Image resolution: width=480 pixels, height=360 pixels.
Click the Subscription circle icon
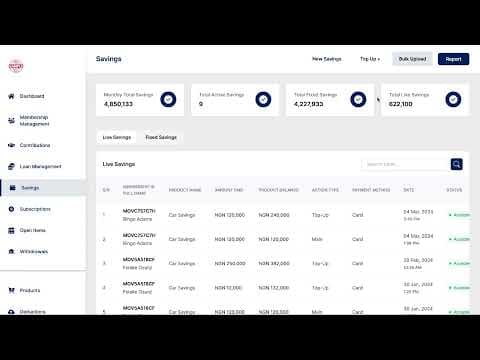pos(11,209)
